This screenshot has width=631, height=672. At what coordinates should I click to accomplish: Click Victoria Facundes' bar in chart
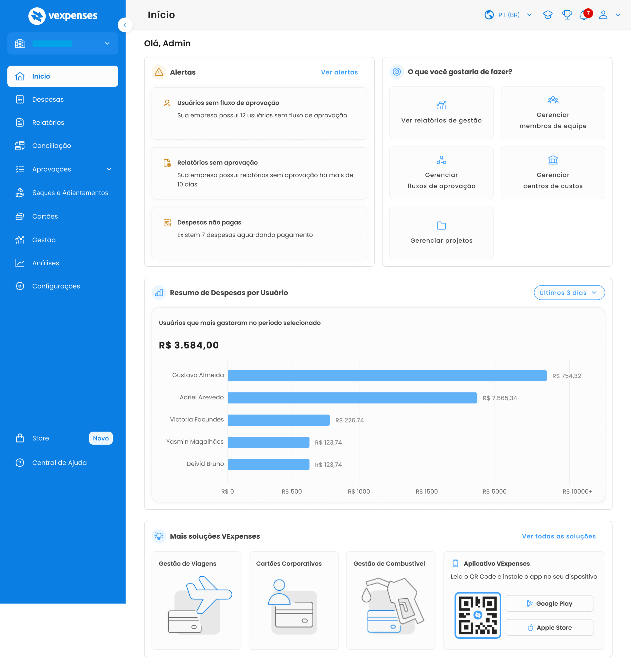(x=279, y=420)
